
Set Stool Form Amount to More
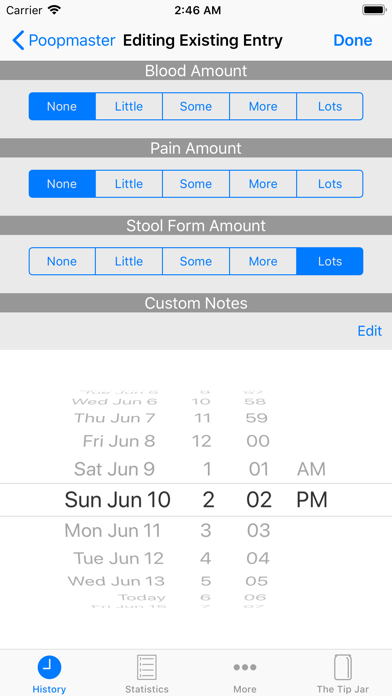[x=263, y=261]
